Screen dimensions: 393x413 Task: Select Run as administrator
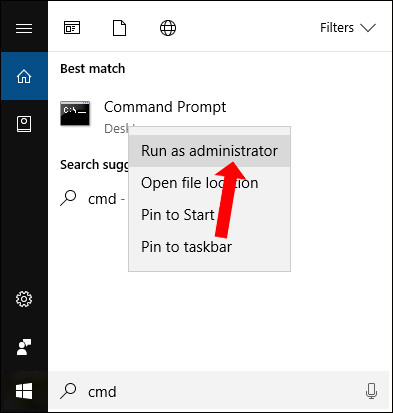tap(209, 151)
